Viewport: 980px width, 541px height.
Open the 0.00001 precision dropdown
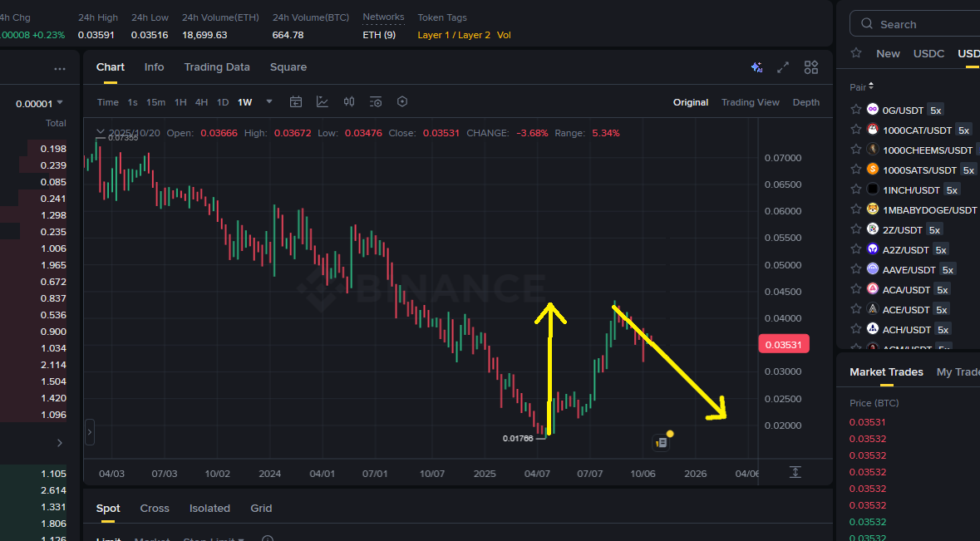point(39,104)
